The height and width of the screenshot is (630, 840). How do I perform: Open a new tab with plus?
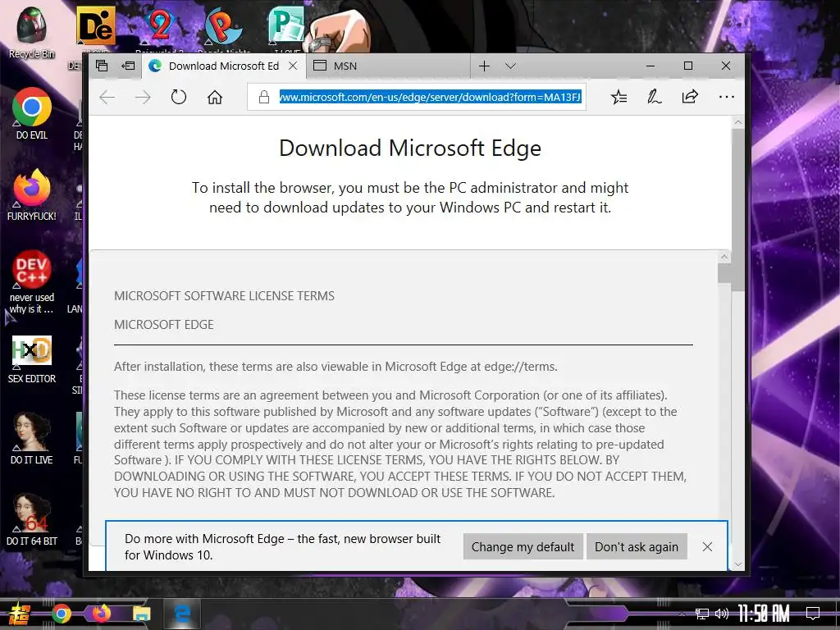[484, 66]
